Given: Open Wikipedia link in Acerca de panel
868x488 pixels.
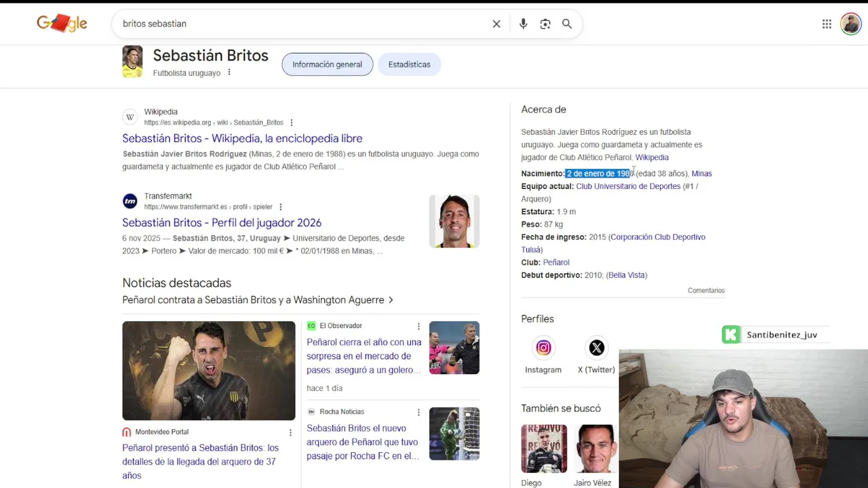Looking at the screenshot, I should [652, 157].
